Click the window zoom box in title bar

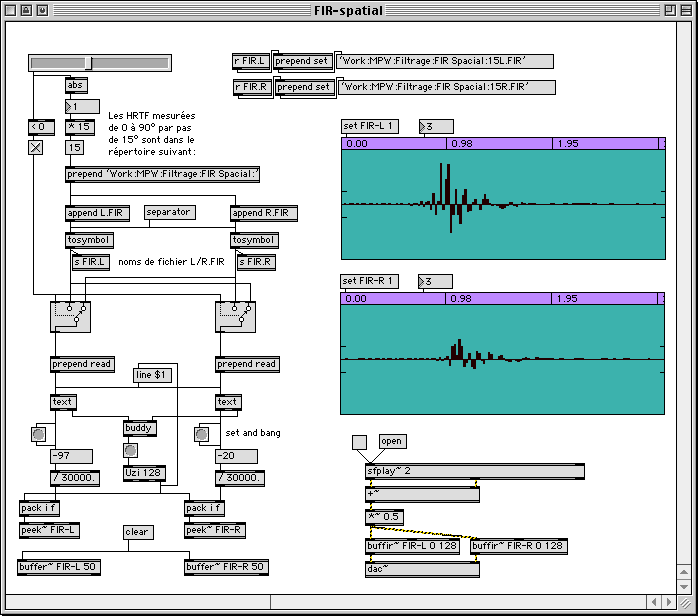point(670,10)
